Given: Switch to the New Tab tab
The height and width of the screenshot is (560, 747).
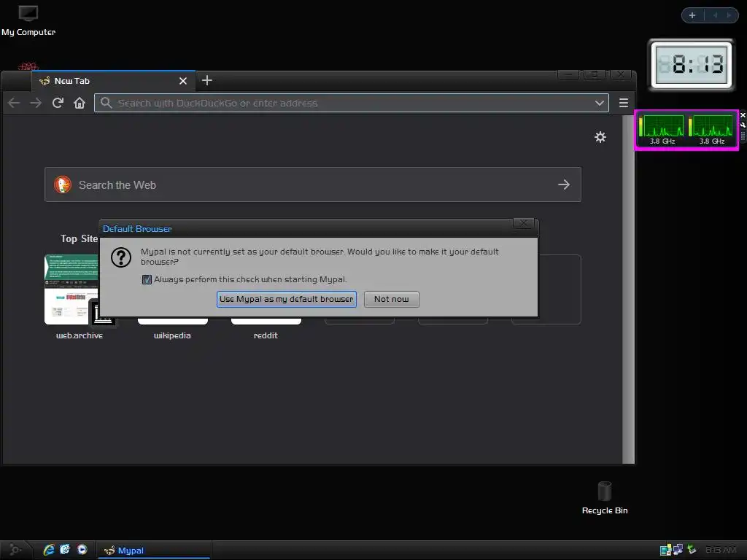Looking at the screenshot, I should click(x=113, y=81).
